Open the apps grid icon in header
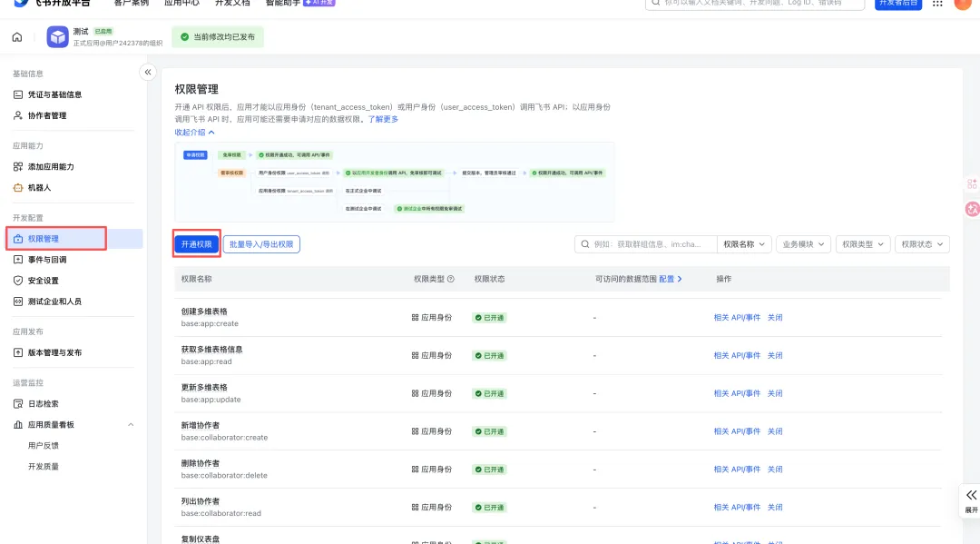This screenshot has height=544, width=980. 937,4
